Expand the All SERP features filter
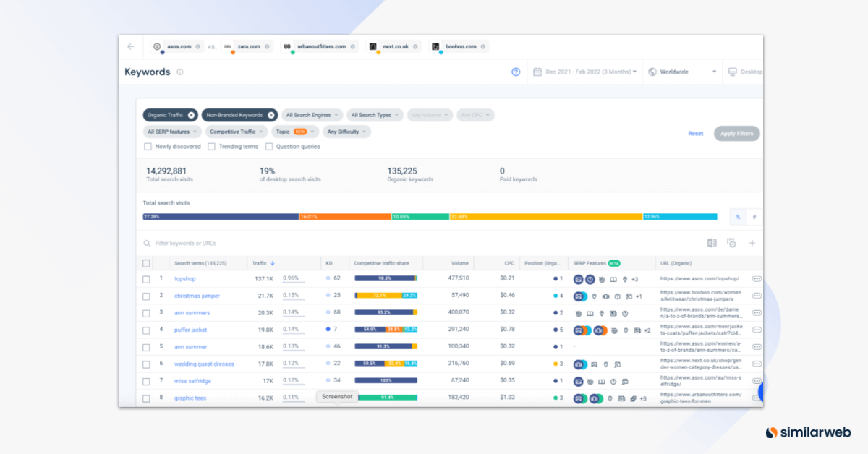The image size is (868, 454). pyautogui.click(x=172, y=132)
